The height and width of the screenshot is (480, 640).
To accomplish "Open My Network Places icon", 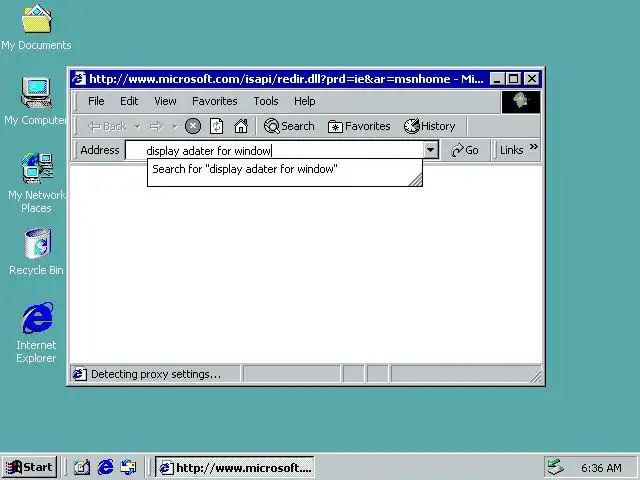I will pos(37,182).
